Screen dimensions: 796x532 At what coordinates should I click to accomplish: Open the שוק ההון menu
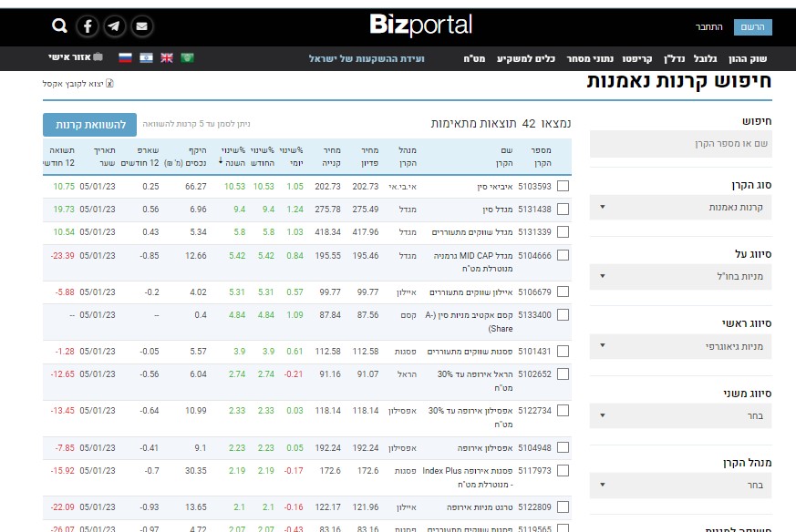pos(748,59)
